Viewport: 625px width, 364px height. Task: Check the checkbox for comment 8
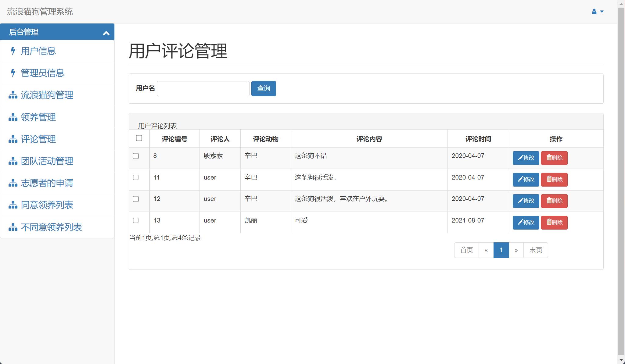(136, 155)
